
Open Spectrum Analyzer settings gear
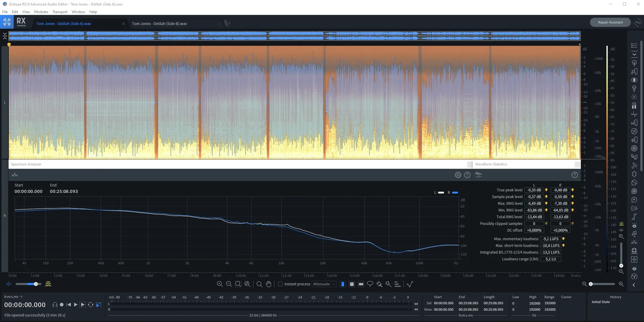458,175
